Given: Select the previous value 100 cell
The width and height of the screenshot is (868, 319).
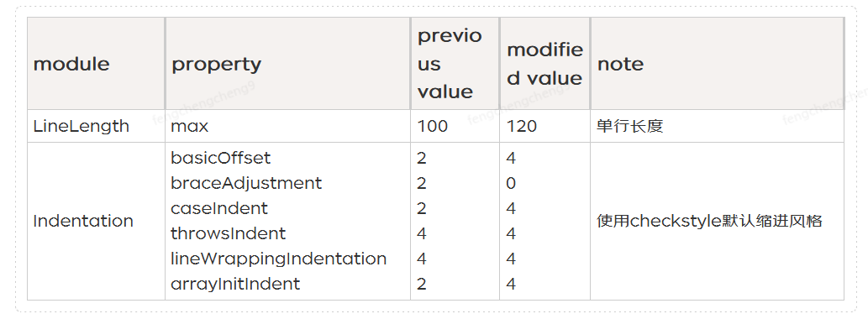Looking at the screenshot, I should [455, 126].
